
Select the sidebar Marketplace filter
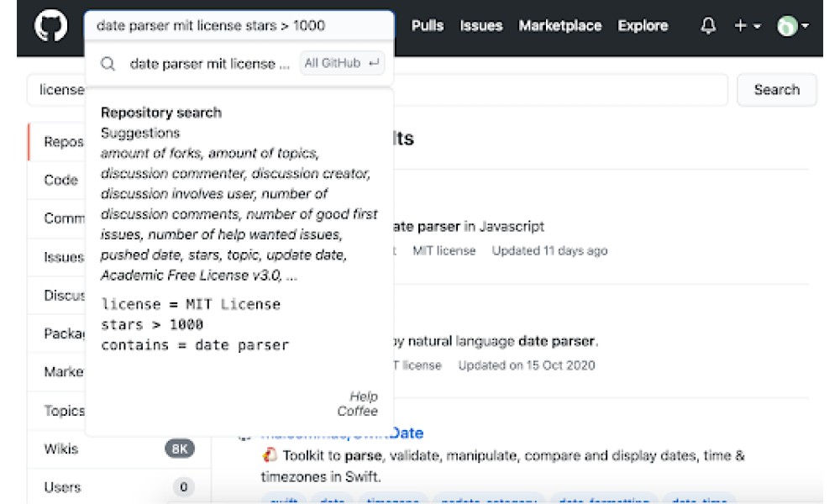pos(57,372)
